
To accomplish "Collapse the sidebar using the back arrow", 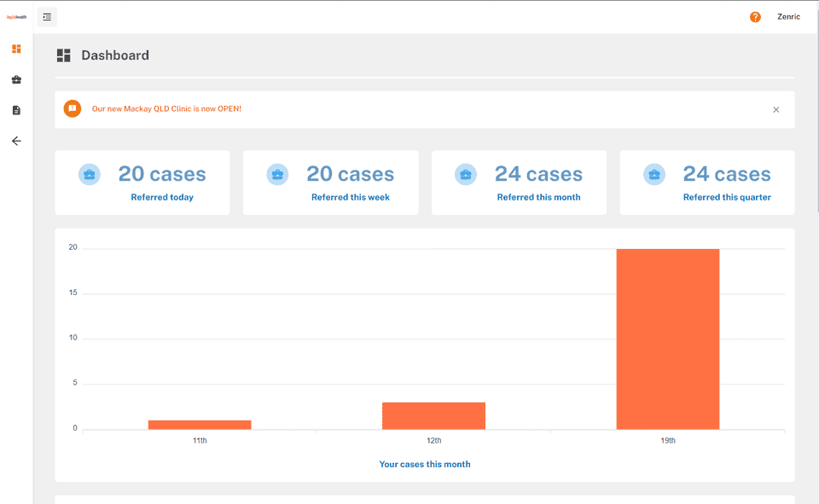I will click(x=15, y=141).
